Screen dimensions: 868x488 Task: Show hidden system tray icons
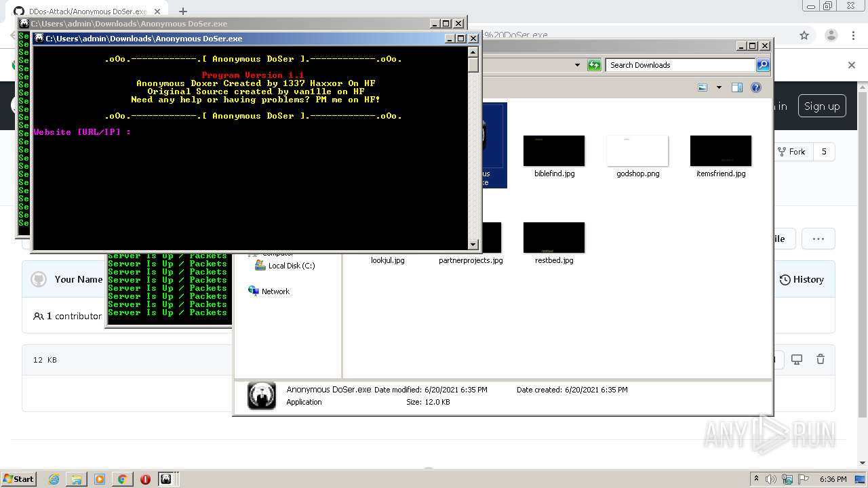[757, 479]
